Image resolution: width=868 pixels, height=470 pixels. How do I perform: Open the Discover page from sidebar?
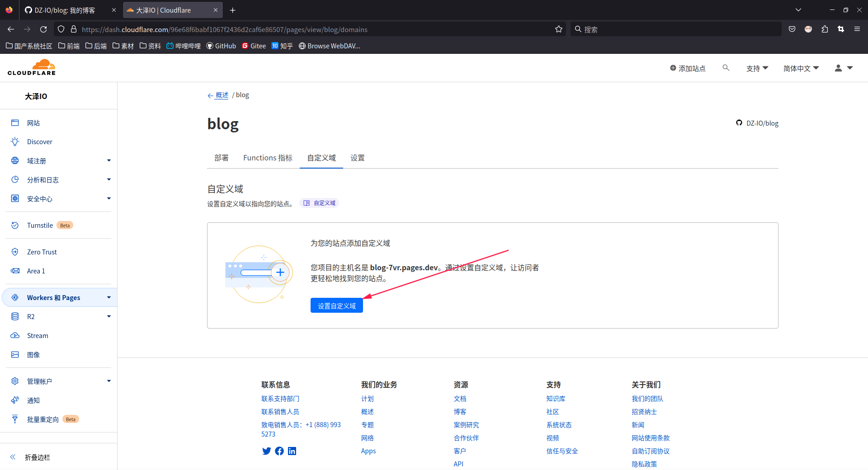pyautogui.click(x=39, y=141)
